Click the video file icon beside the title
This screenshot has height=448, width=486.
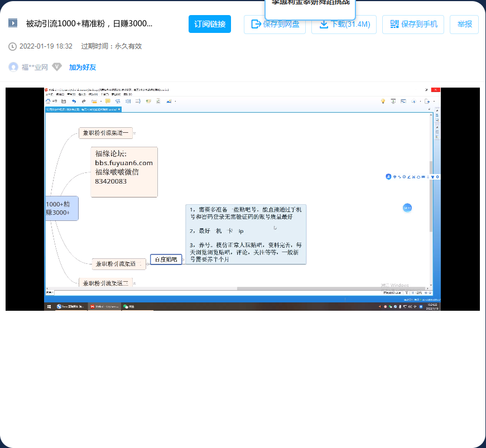pos(13,23)
